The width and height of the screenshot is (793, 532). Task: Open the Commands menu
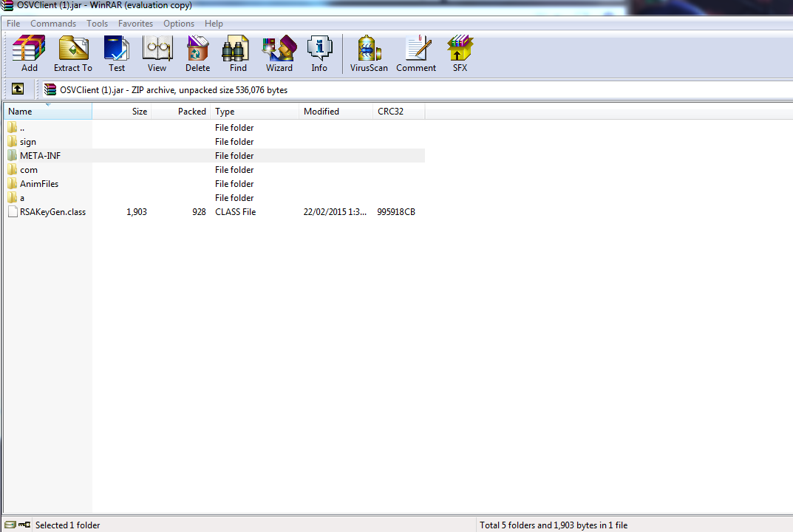pos(53,23)
